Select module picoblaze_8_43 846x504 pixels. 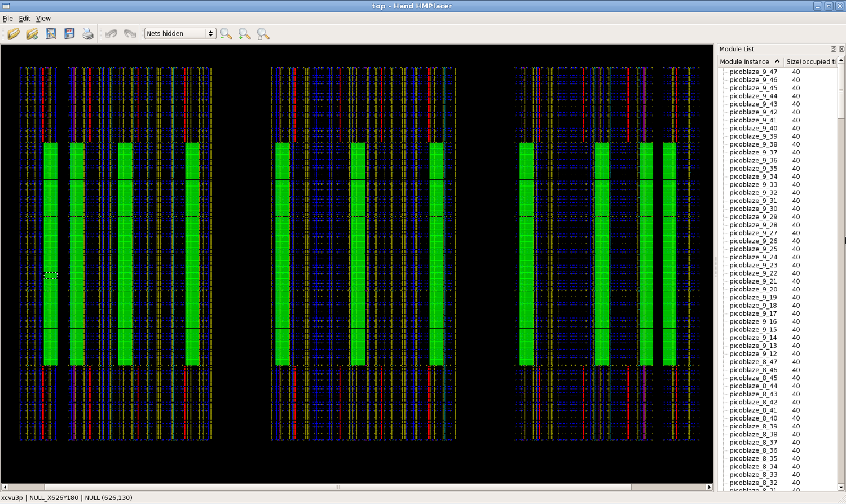(753, 394)
